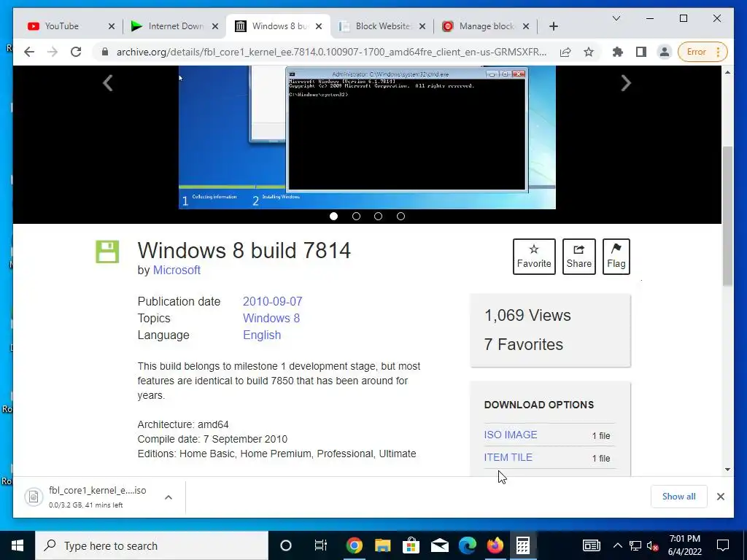The height and width of the screenshot is (560, 747).
Task: Go back using the browser back arrow
Action: tap(29, 52)
